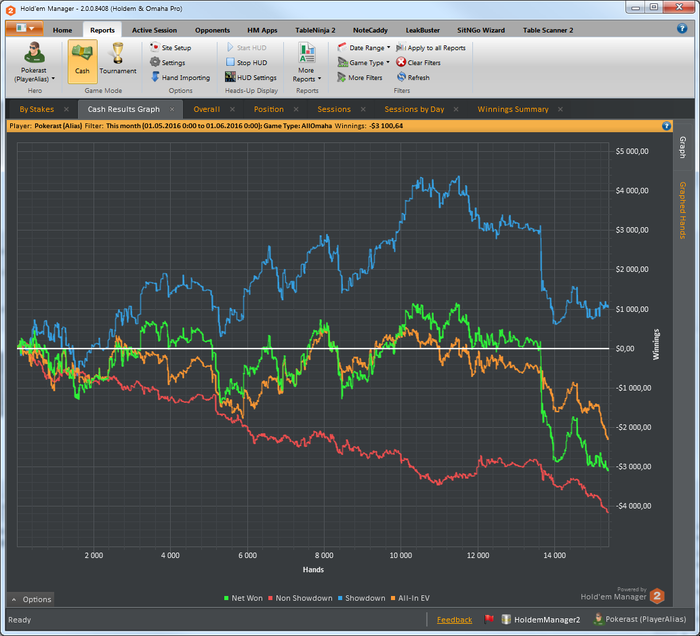The height and width of the screenshot is (636, 700).
Task: Close Sessions by Day tab
Action: (456, 109)
